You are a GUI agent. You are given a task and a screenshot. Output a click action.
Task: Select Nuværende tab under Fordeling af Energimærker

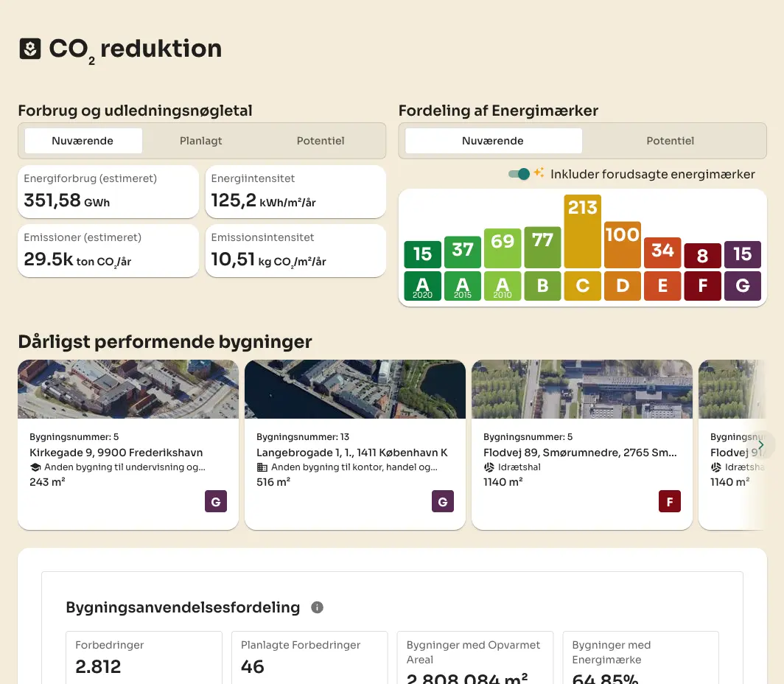pos(494,141)
